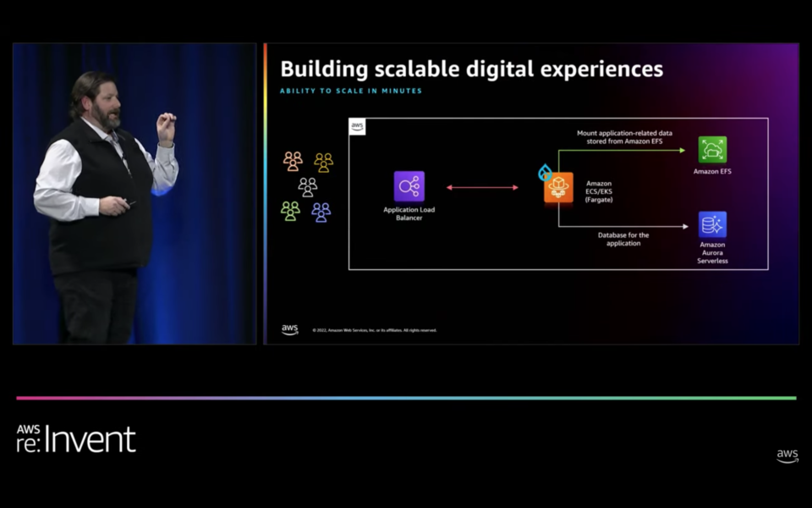Click the blue Drupal drop icon

tap(545, 172)
